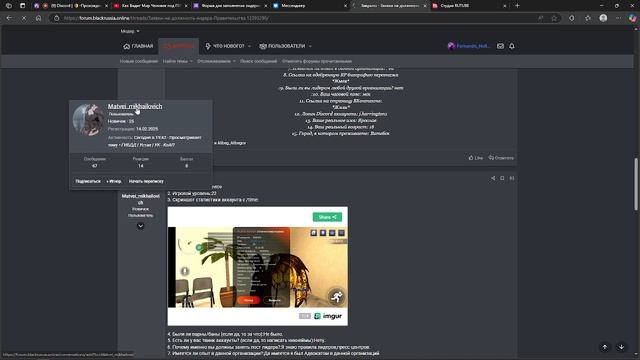Open Copilot icon in browser toolbar
This screenshot has height=360, width=640.
click(633, 18)
